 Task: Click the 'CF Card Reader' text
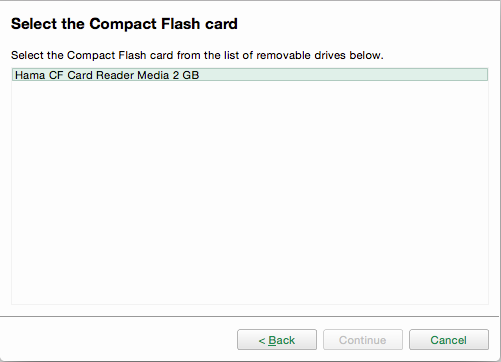click(92, 75)
